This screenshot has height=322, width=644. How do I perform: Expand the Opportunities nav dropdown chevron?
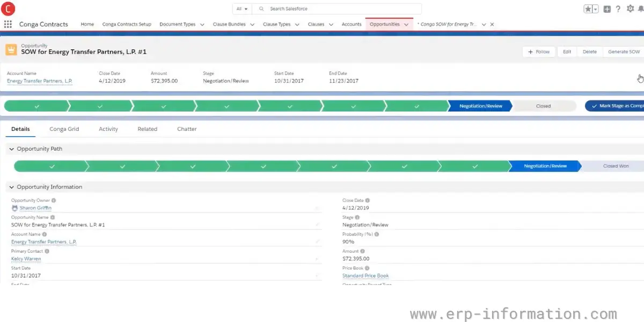point(406,25)
